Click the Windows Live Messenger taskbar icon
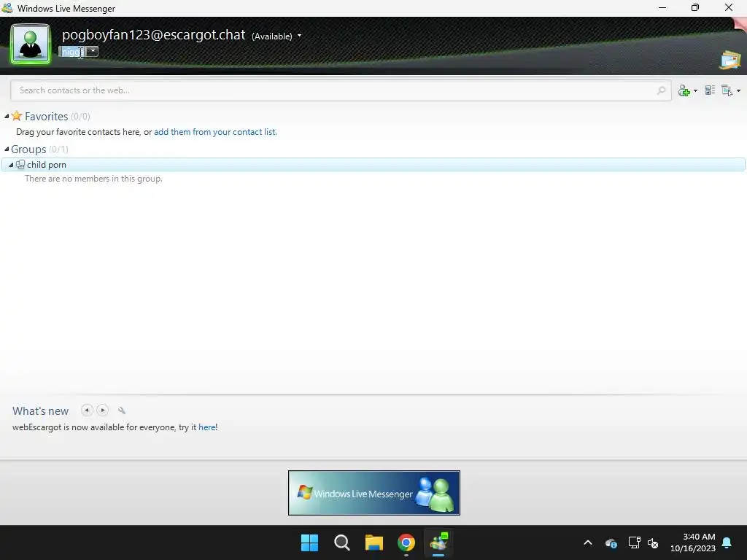 point(438,542)
